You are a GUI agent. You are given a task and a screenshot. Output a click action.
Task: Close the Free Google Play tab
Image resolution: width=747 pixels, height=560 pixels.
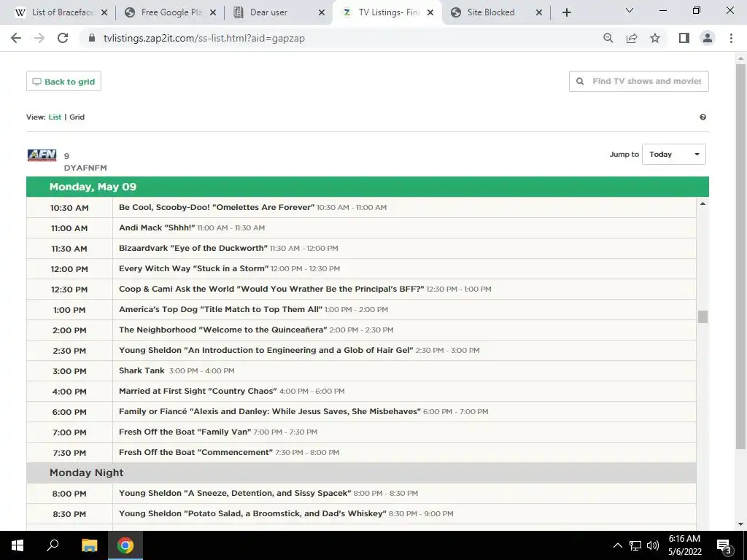pyautogui.click(x=213, y=12)
